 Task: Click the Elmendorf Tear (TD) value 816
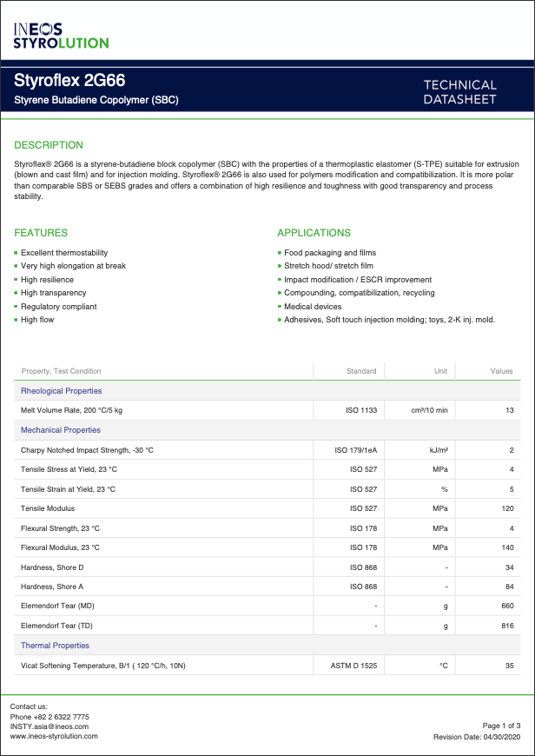(507, 626)
